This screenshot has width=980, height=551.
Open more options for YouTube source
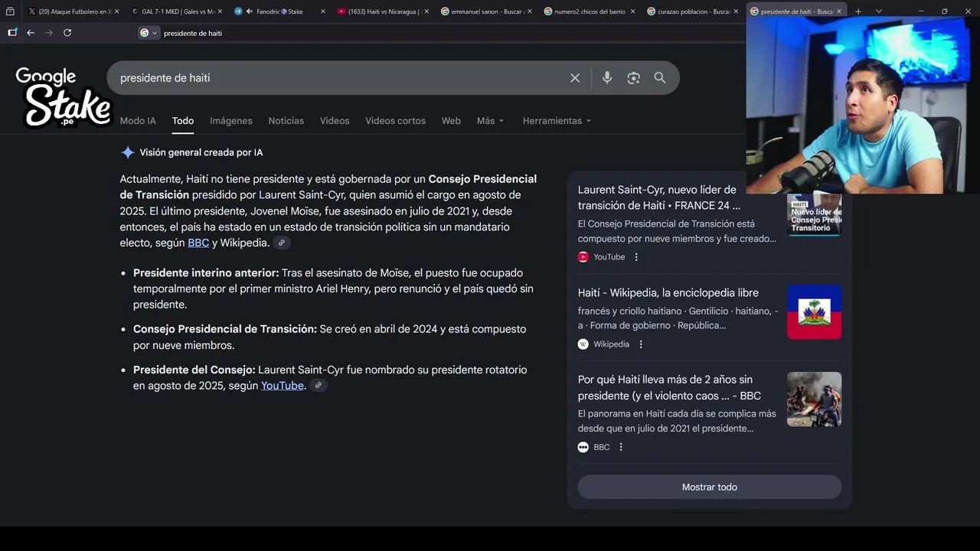(636, 257)
